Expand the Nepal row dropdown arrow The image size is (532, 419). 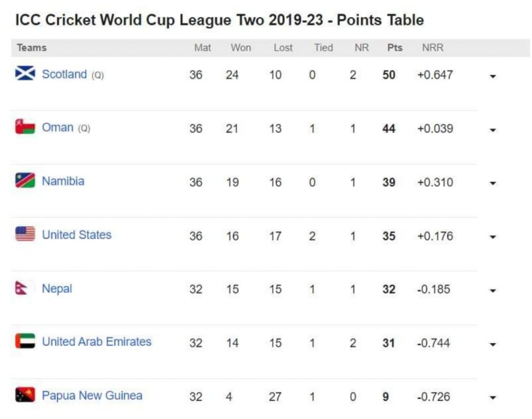point(493,291)
